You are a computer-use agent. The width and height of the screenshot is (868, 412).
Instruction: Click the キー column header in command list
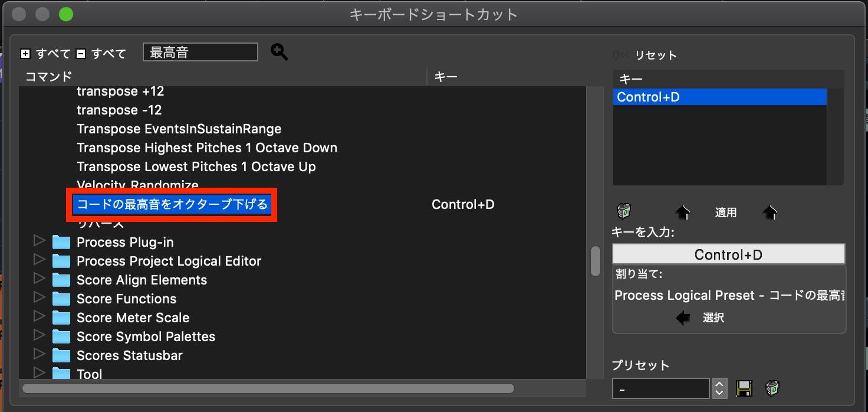[x=446, y=76]
